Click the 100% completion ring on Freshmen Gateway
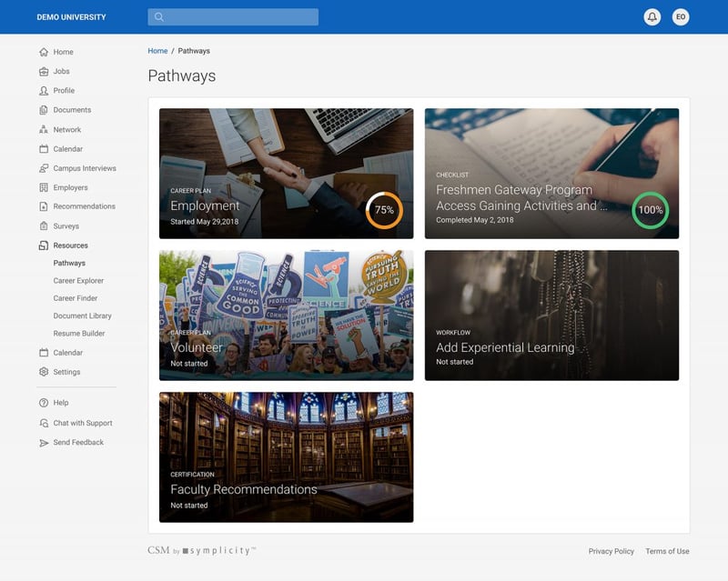Viewport: 728px width, 581px height. (650, 210)
